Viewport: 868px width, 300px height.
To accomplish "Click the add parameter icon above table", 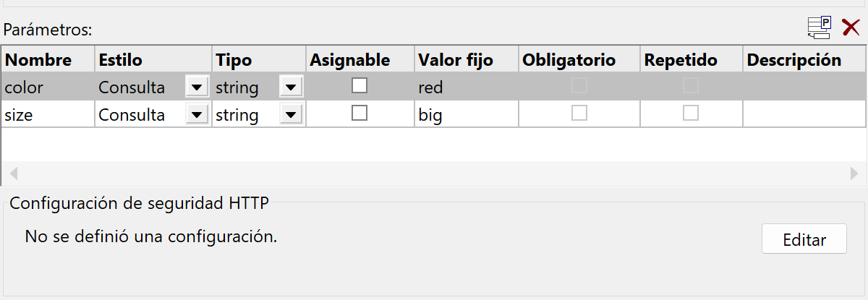I will (820, 28).
